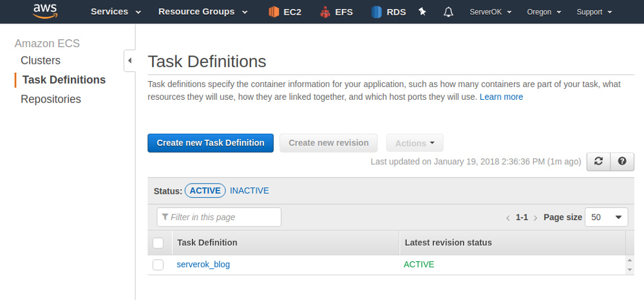Screen dimensions: 644x300
Task: Open the Oregon region dropdown
Action: [544, 12]
